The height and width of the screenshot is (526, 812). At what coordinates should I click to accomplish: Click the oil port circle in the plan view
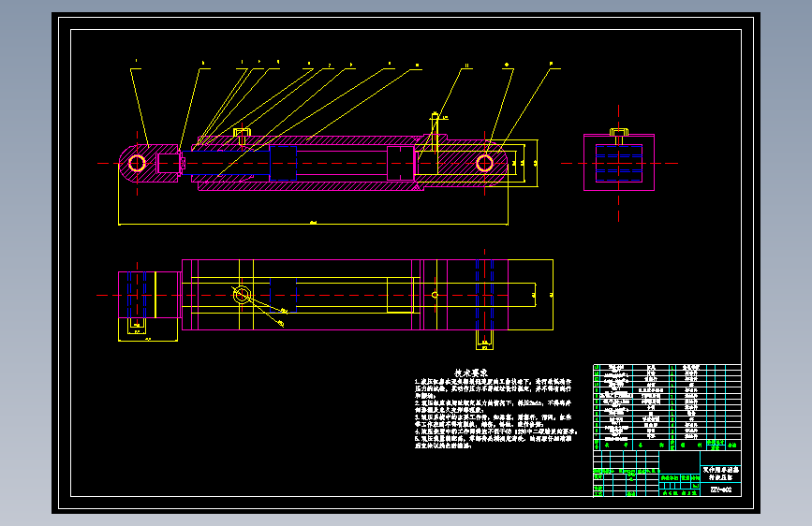point(242,295)
